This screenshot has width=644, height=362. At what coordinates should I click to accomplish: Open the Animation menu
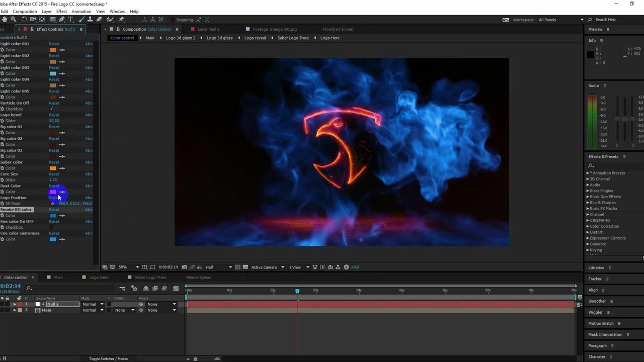tap(81, 11)
